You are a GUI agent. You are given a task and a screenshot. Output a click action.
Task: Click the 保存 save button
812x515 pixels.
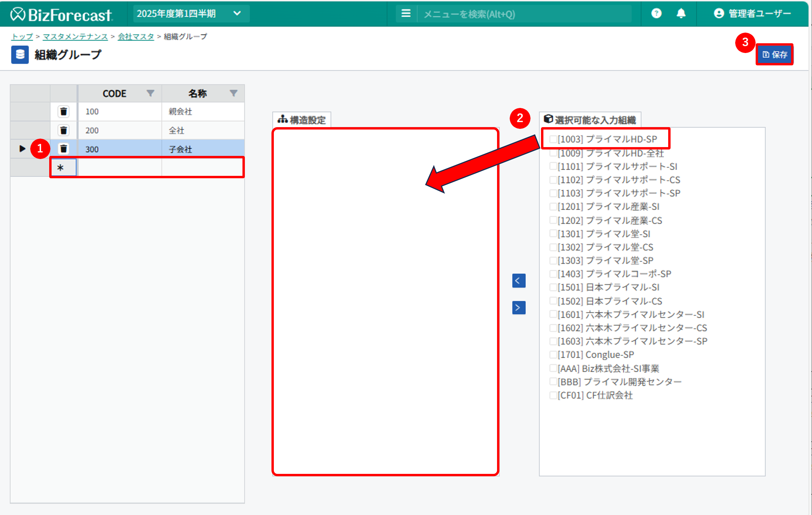coord(774,54)
